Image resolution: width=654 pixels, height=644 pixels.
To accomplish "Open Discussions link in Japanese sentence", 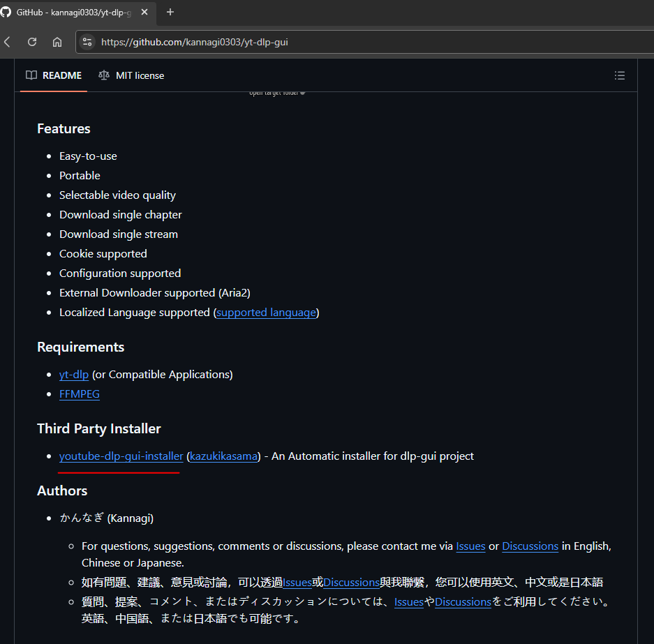I will pos(463,602).
